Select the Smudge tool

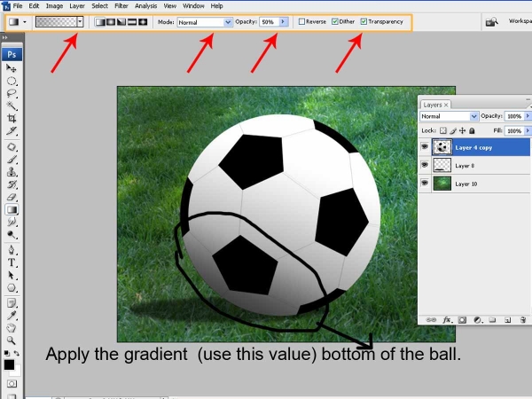(12, 222)
